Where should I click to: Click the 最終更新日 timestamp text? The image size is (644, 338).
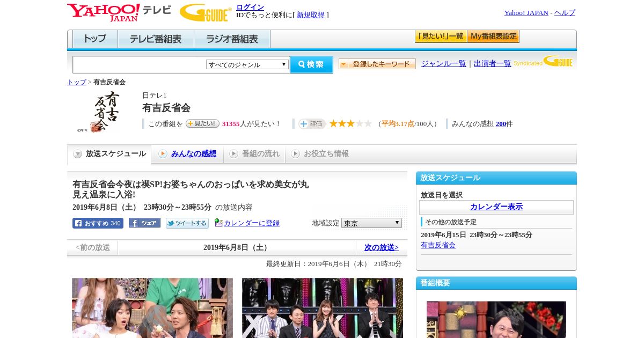pyautogui.click(x=334, y=264)
